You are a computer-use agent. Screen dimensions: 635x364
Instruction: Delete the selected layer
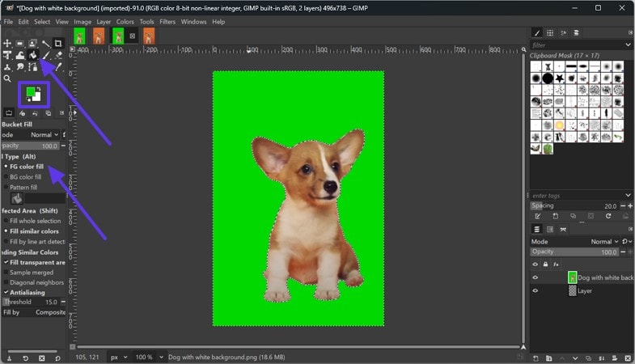[x=628, y=358]
